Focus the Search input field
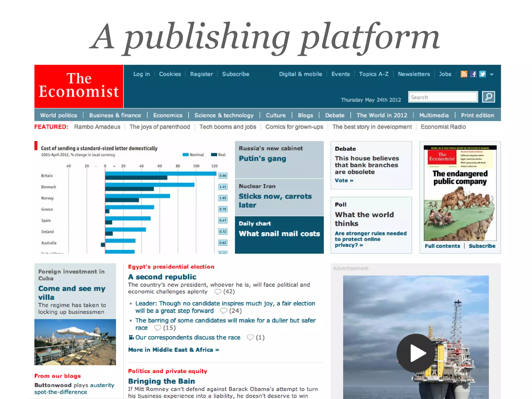 [443, 97]
